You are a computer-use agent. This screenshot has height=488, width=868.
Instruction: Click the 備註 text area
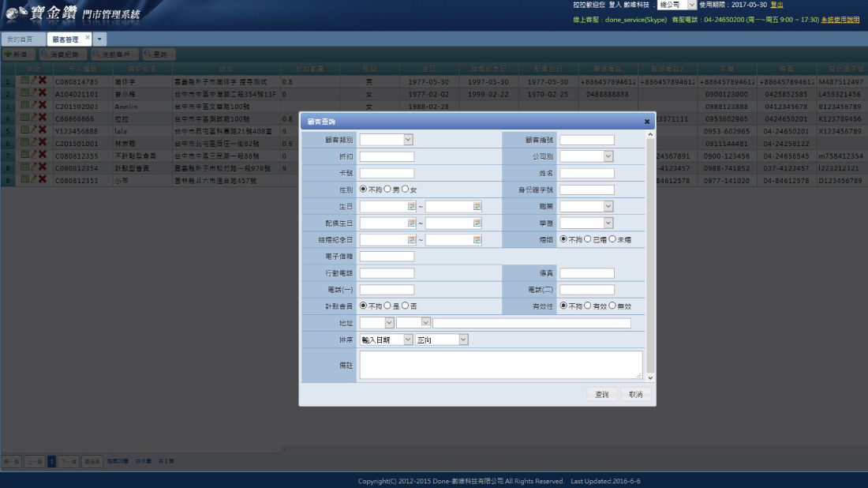[501, 365]
